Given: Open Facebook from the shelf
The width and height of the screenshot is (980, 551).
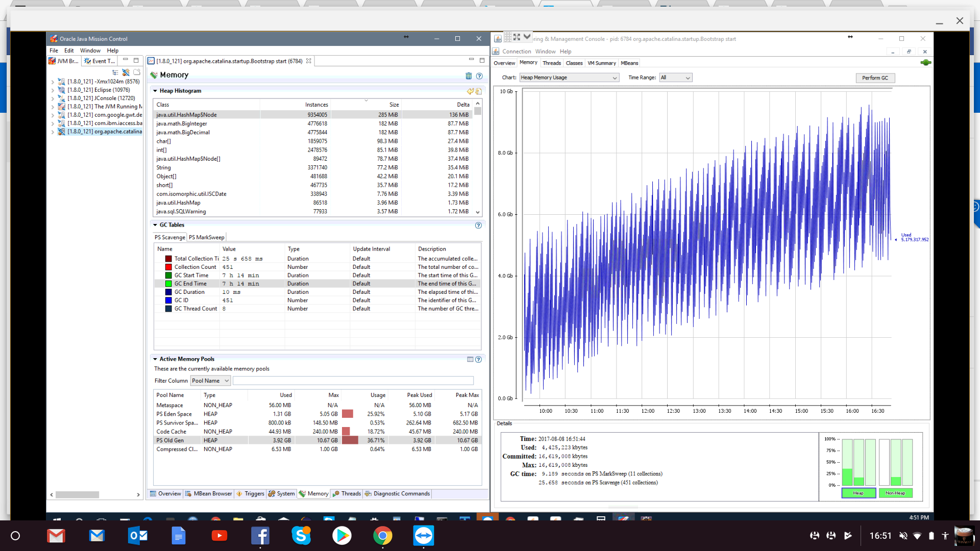Looking at the screenshot, I should tap(260, 536).
